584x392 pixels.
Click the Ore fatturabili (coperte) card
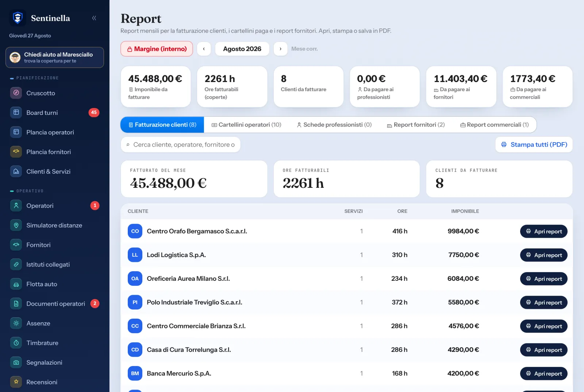(232, 87)
